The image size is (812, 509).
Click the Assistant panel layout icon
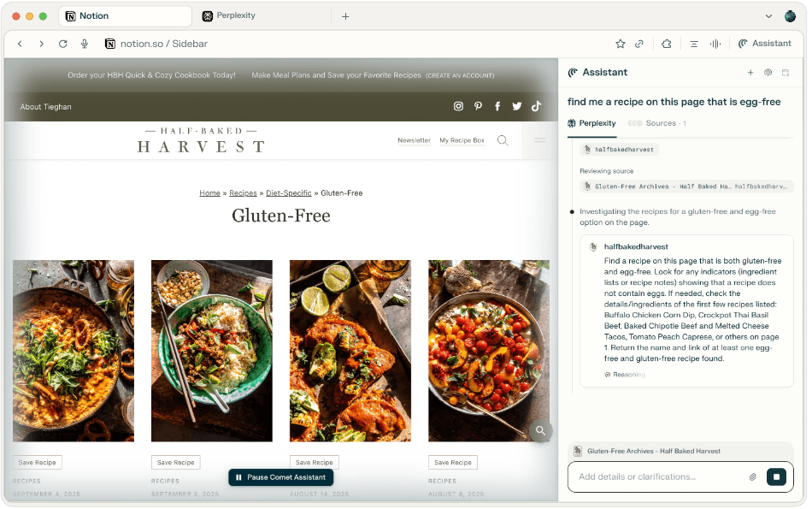(x=786, y=73)
